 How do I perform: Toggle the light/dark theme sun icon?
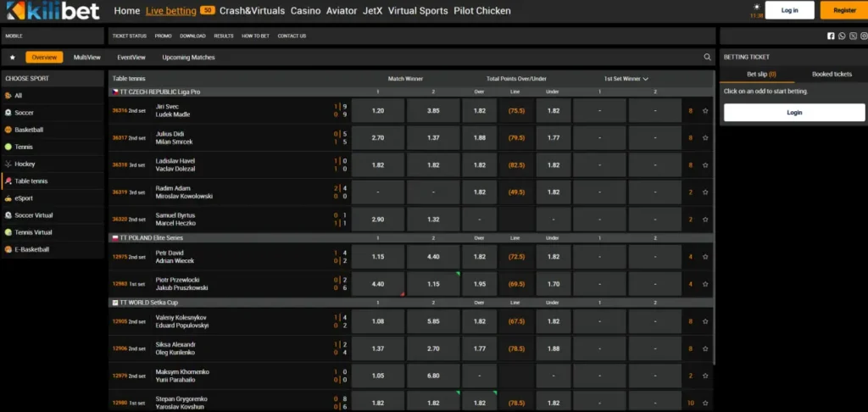point(756,7)
